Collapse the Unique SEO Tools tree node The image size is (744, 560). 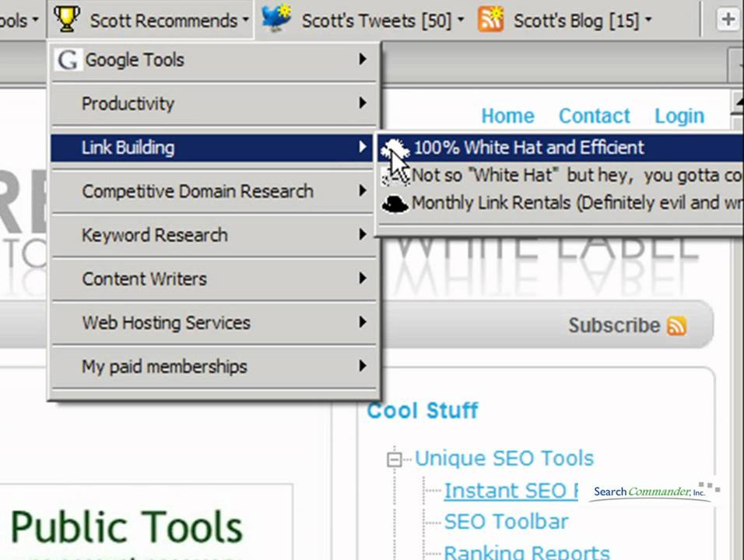(395, 459)
